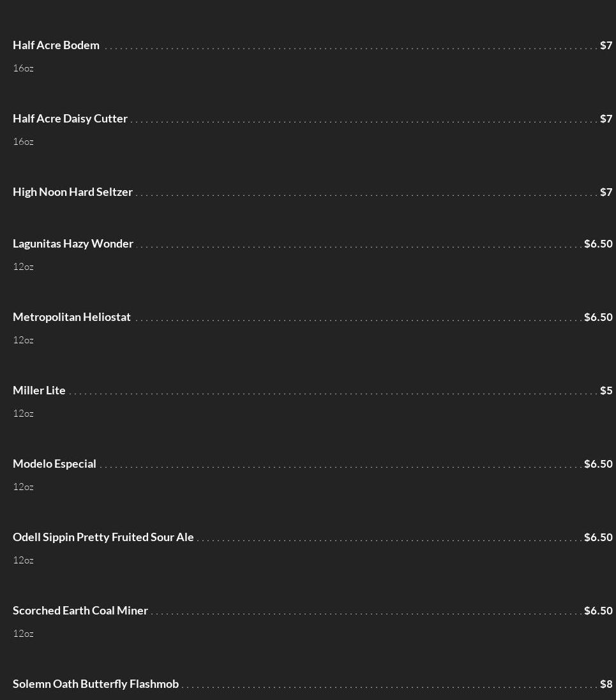This screenshot has height=700, width=616.
Task: Click the 12oz label under Miller Lite
Action: 23,413
